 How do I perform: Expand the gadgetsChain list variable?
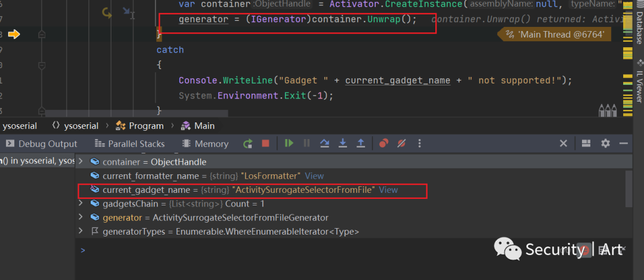point(80,204)
